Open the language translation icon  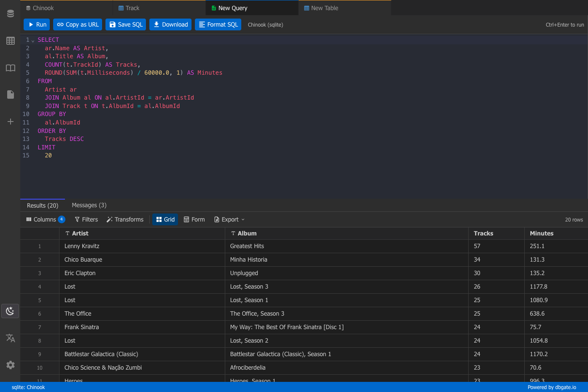click(11, 338)
